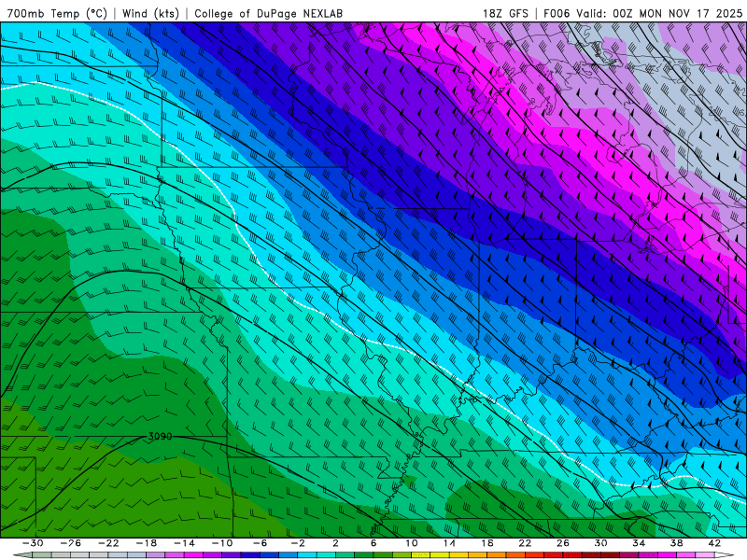Click the '700mb Temp (°C)' title text
The height and width of the screenshot is (560, 747).
[x=57, y=13]
